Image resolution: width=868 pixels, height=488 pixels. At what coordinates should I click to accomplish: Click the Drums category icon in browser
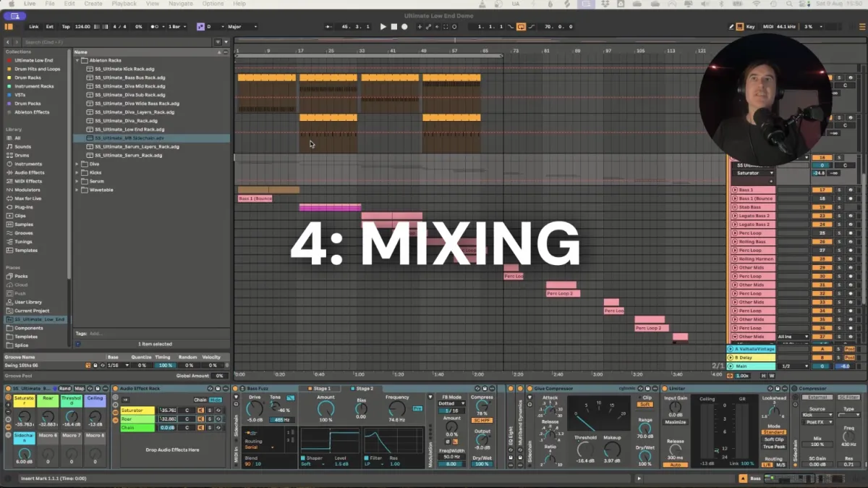click(x=9, y=156)
